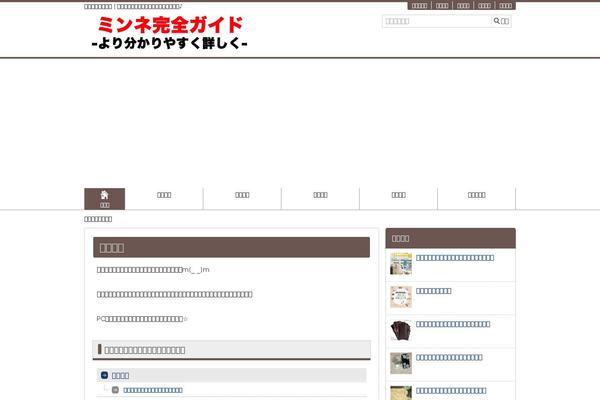Open article link beside the collage thumbnail
600x400 pixels.
pyautogui.click(x=455, y=258)
